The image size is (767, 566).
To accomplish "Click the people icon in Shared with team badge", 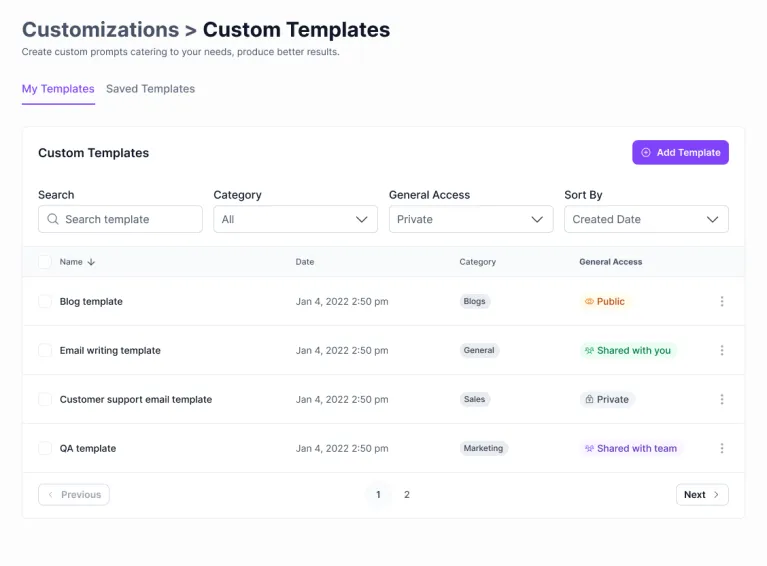I will click(x=589, y=448).
